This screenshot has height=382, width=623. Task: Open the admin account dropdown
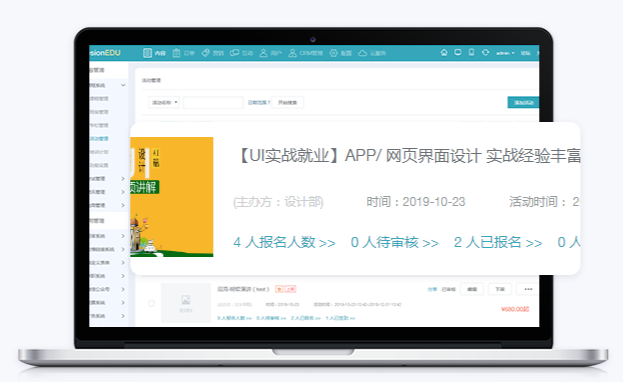(x=505, y=53)
